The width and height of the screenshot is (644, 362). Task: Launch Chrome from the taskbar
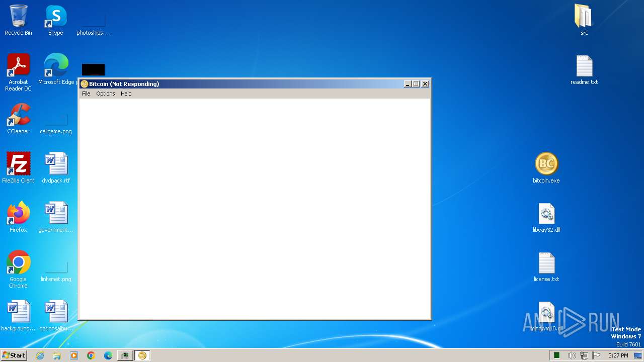pos(91,355)
